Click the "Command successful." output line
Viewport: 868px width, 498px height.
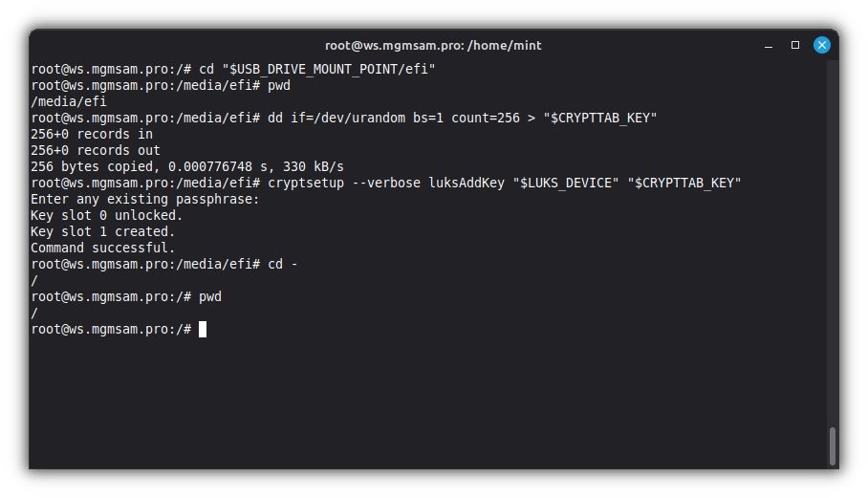point(102,248)
